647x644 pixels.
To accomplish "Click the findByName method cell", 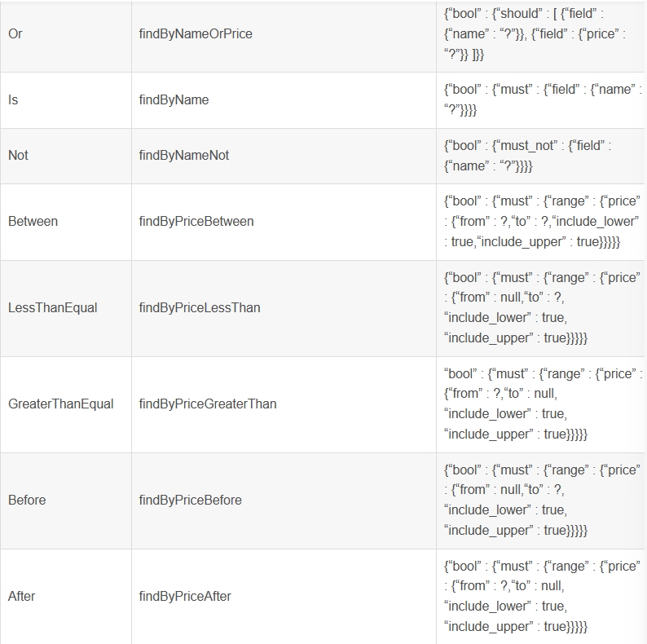I will (x=174, y=99).
